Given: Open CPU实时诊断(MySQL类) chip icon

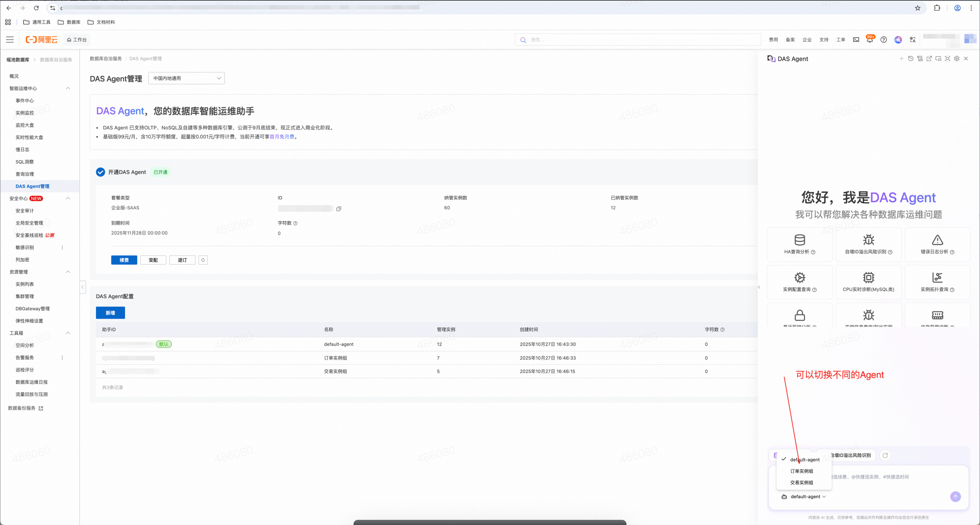Looking at the screenshot, I should (868, 278).
